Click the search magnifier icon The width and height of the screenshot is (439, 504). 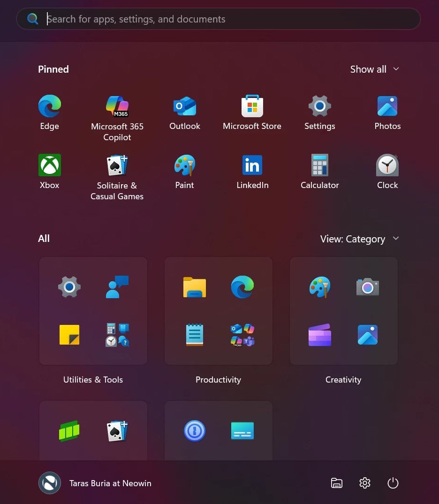click(32, 19)
